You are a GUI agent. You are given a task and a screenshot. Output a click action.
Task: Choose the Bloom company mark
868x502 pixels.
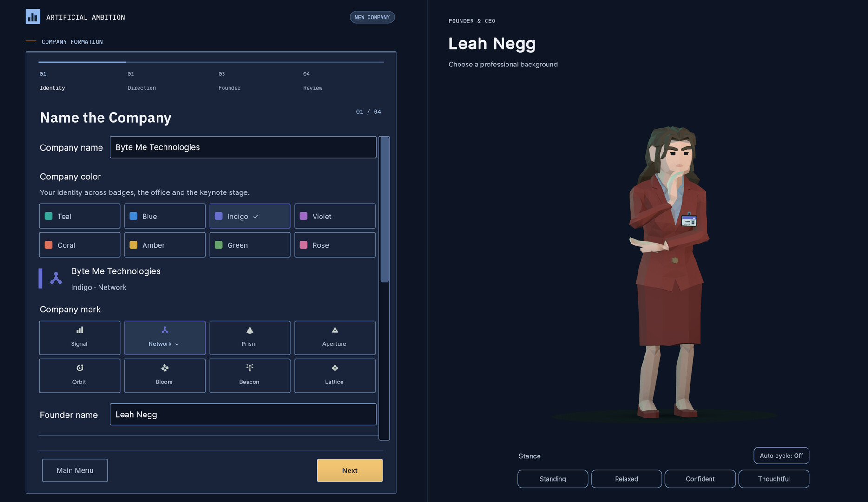point(165,376)
